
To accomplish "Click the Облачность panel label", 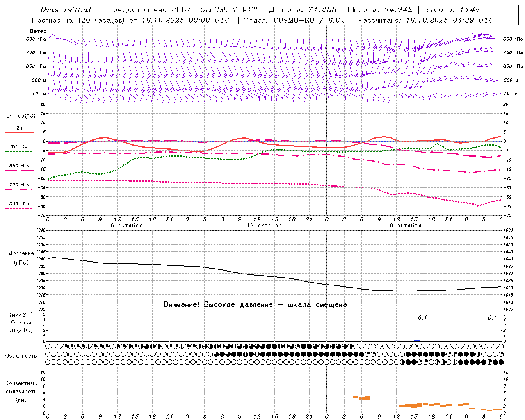I will point(21,356).
